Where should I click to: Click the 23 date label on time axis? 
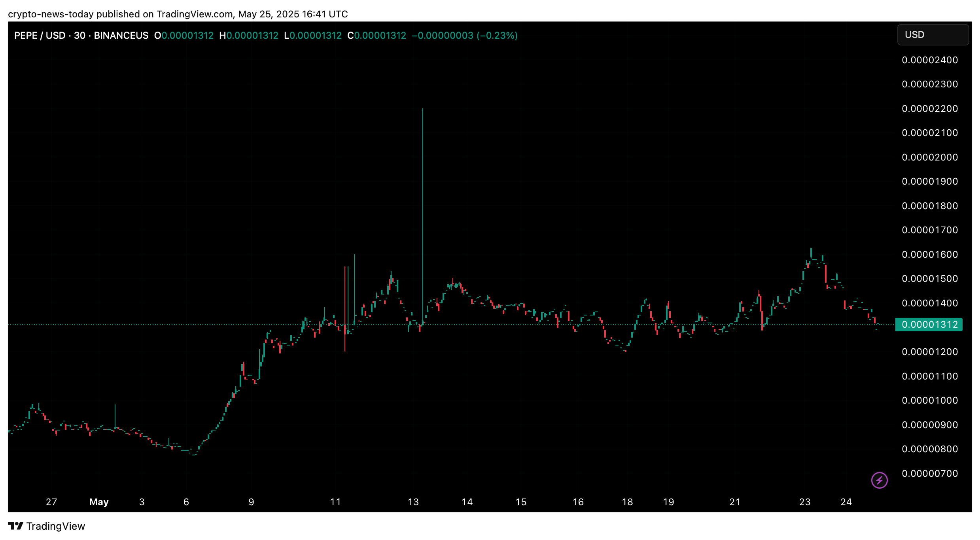click(805, 502)
